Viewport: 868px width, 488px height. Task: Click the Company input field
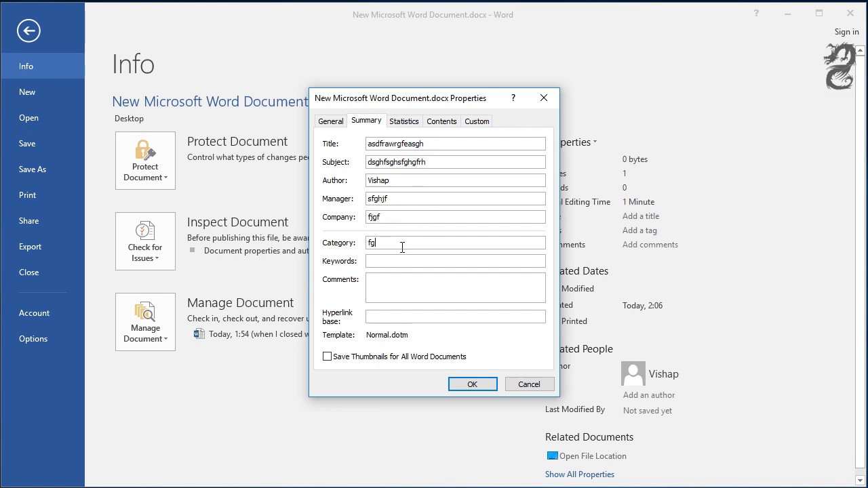(x=455, y=217)
